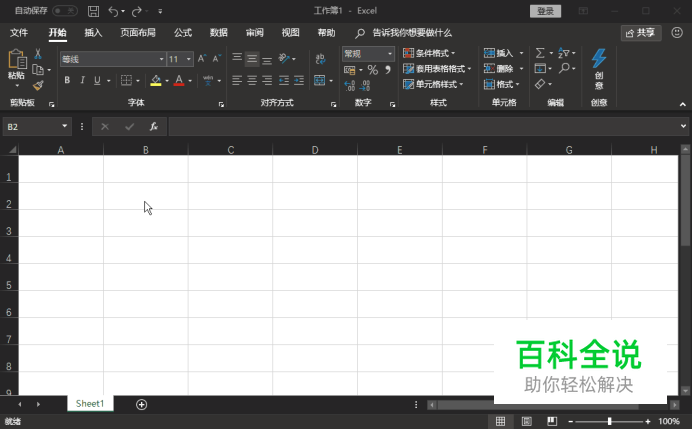Click the 登录 sign-in button
The width and height of the screenshot is (692, 429).
(x=545, y=11)
